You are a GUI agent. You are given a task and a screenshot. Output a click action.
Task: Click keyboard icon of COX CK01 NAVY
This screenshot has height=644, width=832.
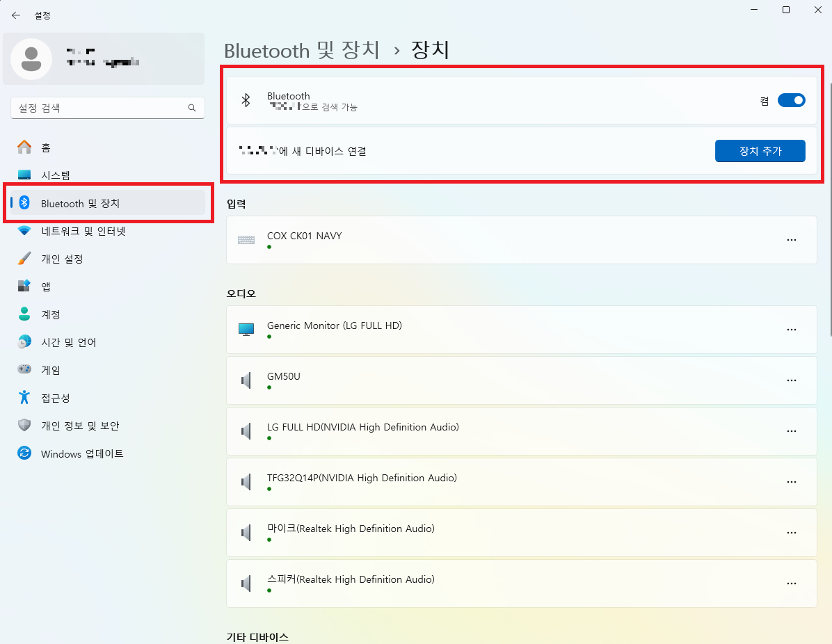click(246, 240)
